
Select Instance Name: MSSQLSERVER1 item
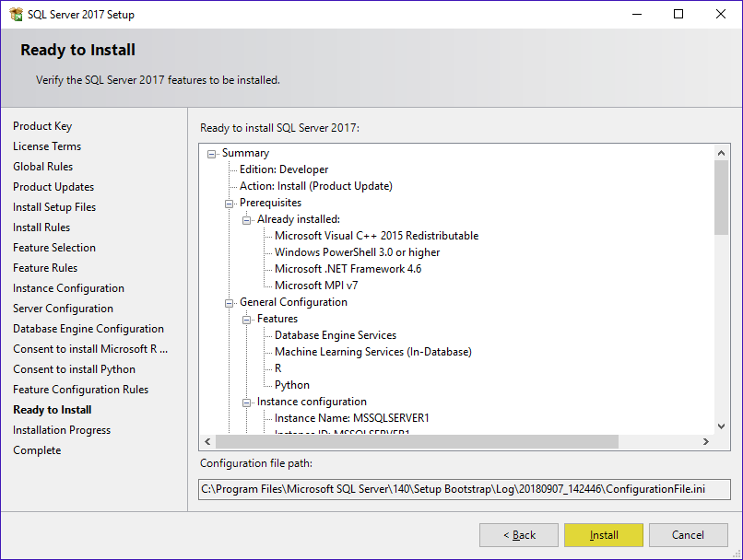pos(351,418)
